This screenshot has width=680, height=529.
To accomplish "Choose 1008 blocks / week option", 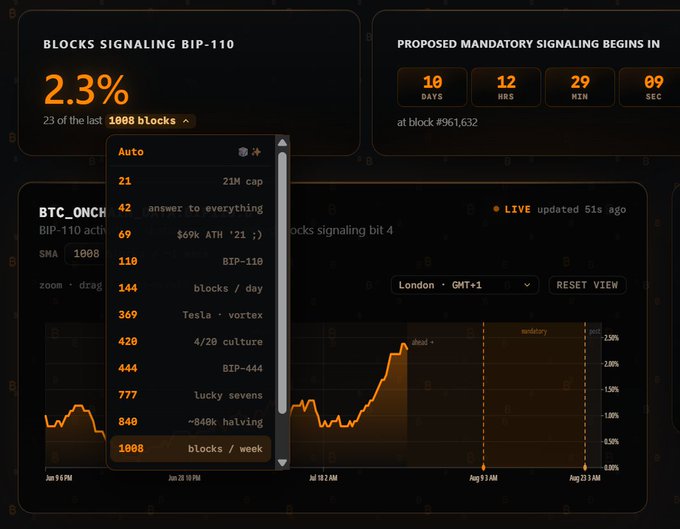I will tap(190, 449).
